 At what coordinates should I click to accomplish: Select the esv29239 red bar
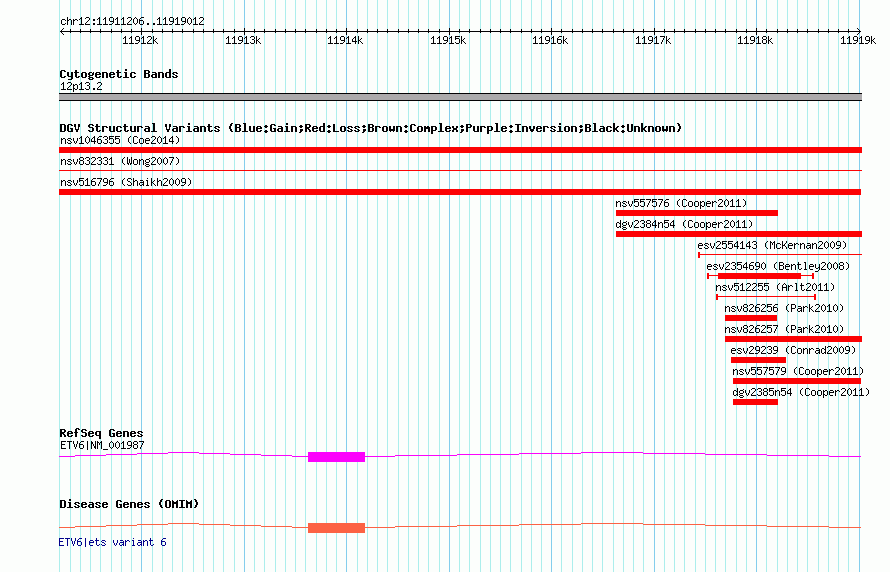coord(758,360)
